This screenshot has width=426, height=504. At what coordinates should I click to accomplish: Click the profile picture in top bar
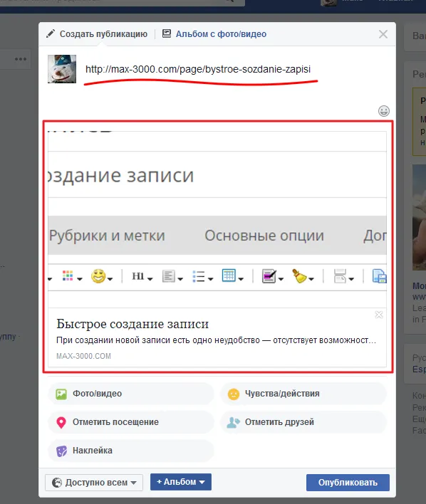click(329, 3)
